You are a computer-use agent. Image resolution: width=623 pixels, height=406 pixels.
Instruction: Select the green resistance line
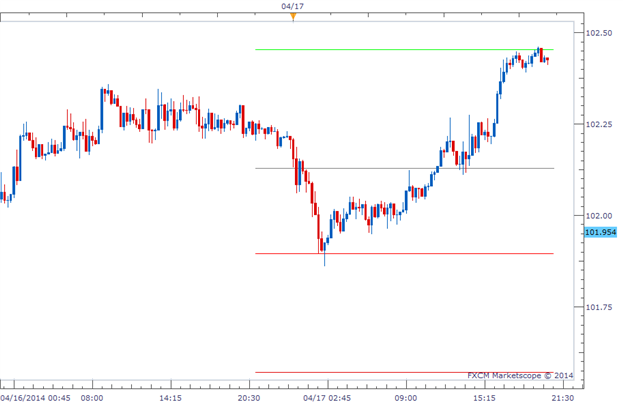(404, 50)
